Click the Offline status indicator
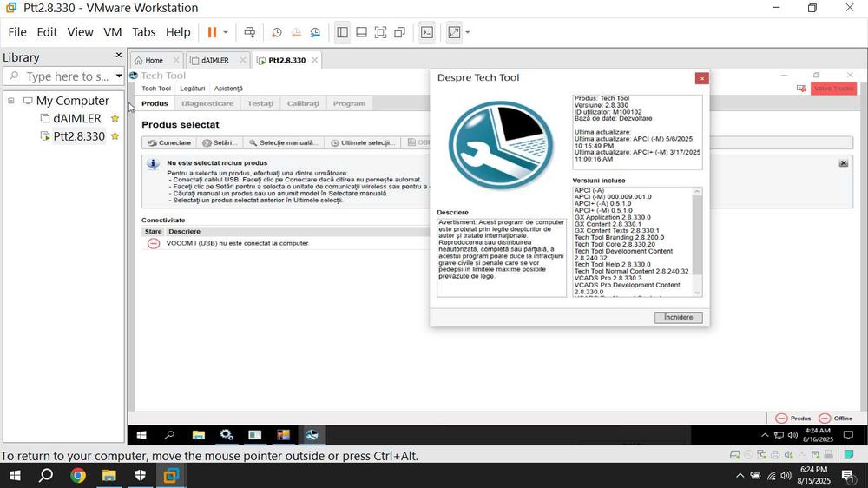This screenshot has width=868, height=488. [836, 419]
